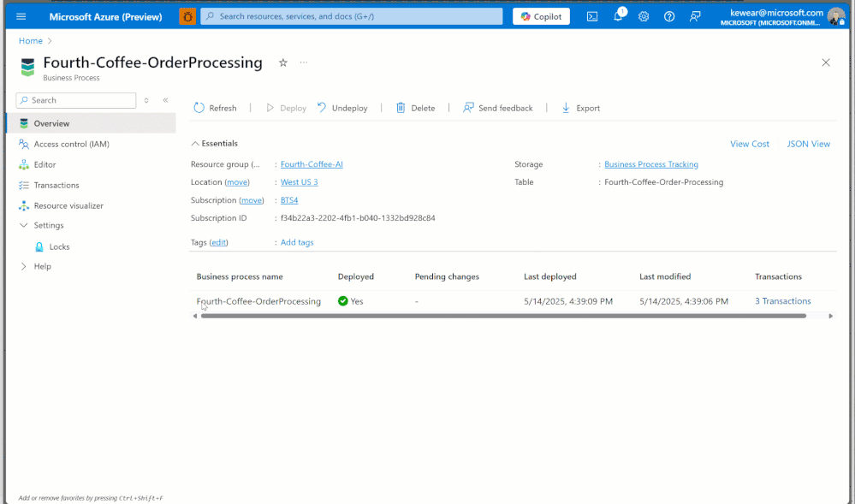855x504 pixels.
Task: Open the 3 Transactions link
Action: click(782, 301)
